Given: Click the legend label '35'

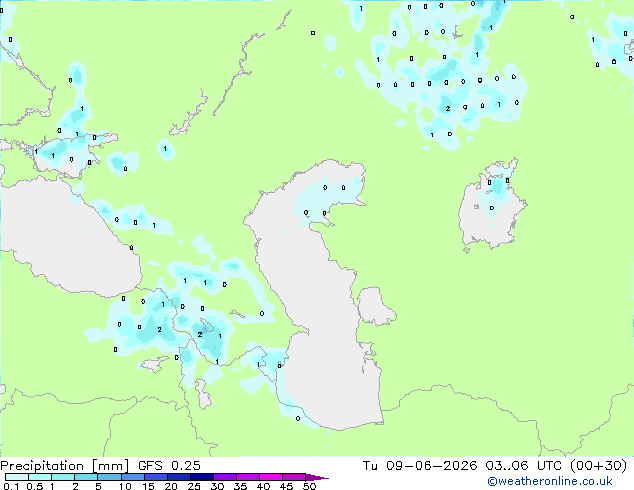Looking at the screenshot, I should click(240, 486).
